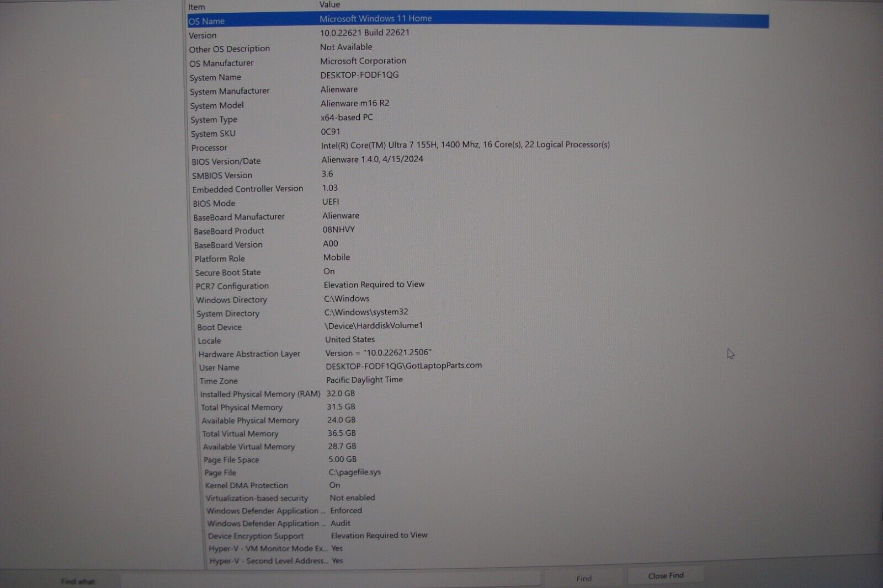Select the BIOS Version/Date row
Viewport: 883px width, 588px height.
click(x=478, y=161)
